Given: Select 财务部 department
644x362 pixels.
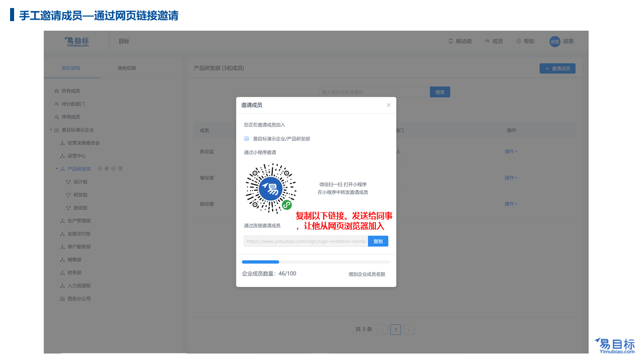Looking at the screenshot, I should pyautogui.click(x=74, y=273).
